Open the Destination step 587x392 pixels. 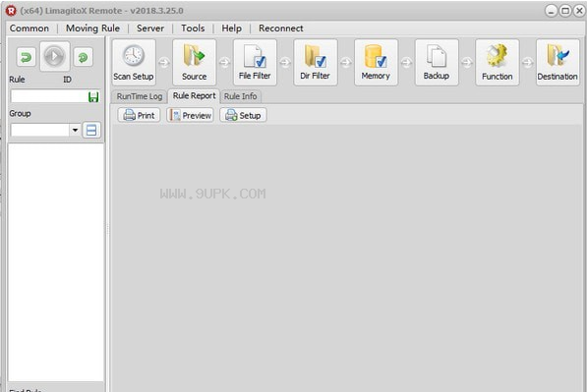[558, 63]
